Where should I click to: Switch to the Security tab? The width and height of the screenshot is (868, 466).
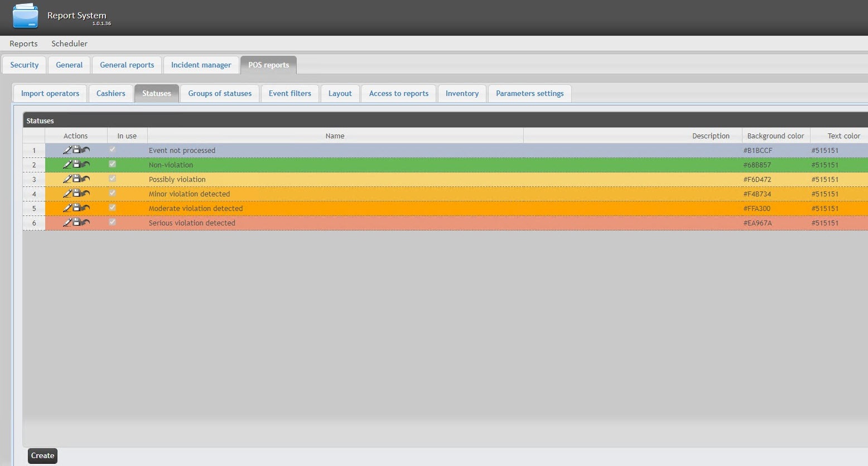[25, 65]
